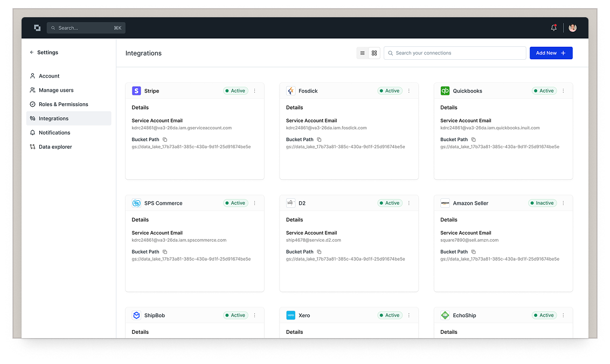Open the Data explorer section
610x364 pixels.
(x=55, y=146)
